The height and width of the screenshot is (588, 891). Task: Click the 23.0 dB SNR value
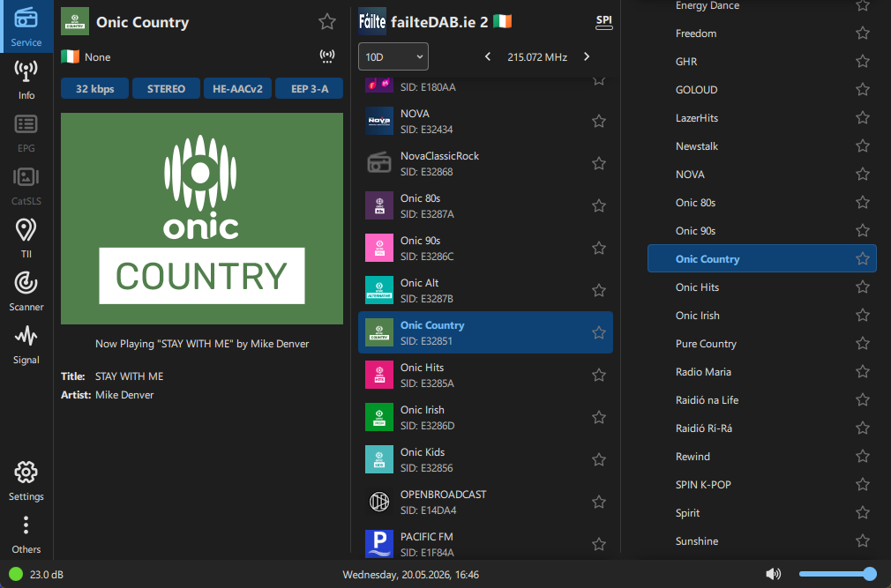click(x=47, y=575)
